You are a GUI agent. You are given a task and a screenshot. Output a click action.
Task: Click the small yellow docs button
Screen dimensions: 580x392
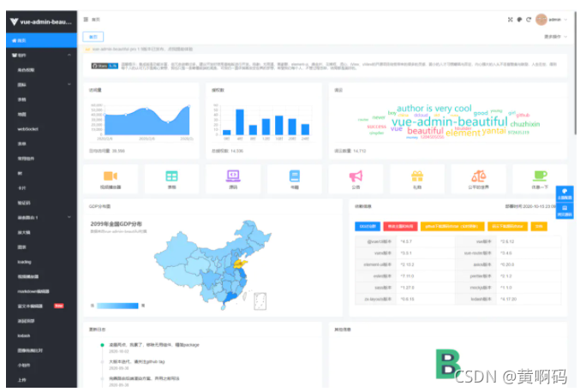539,226
